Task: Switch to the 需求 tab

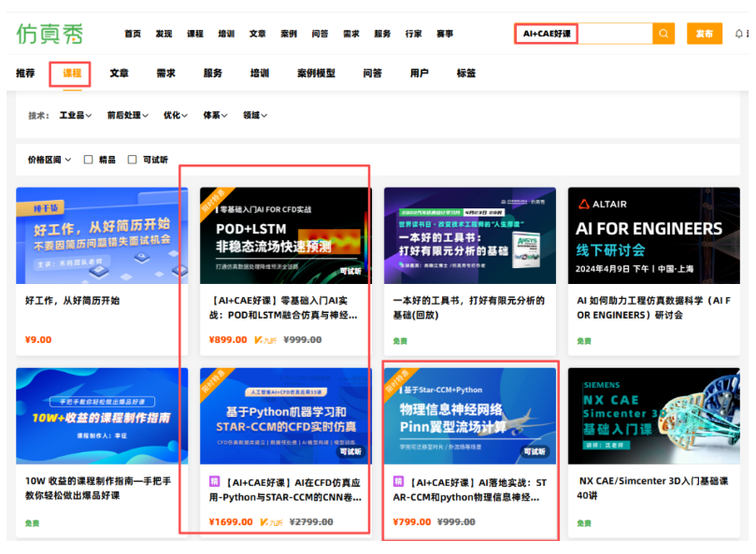Action: point(165,73)
